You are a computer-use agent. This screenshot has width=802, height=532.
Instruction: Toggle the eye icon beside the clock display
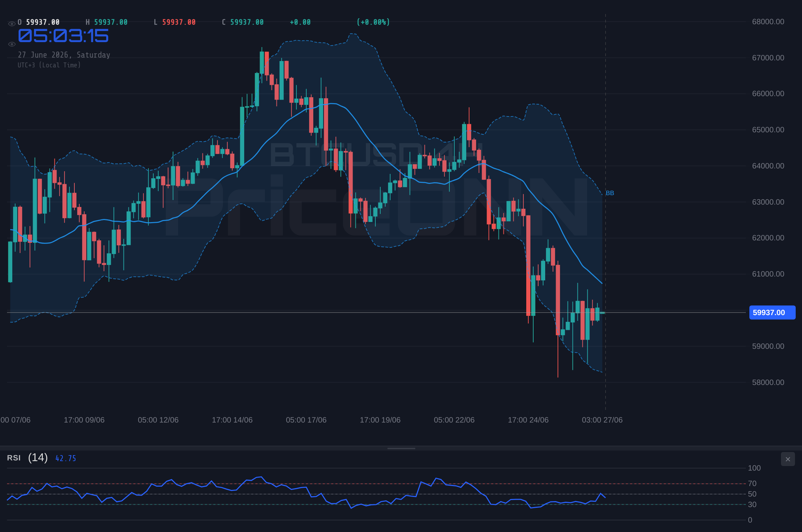coord(12,44)
